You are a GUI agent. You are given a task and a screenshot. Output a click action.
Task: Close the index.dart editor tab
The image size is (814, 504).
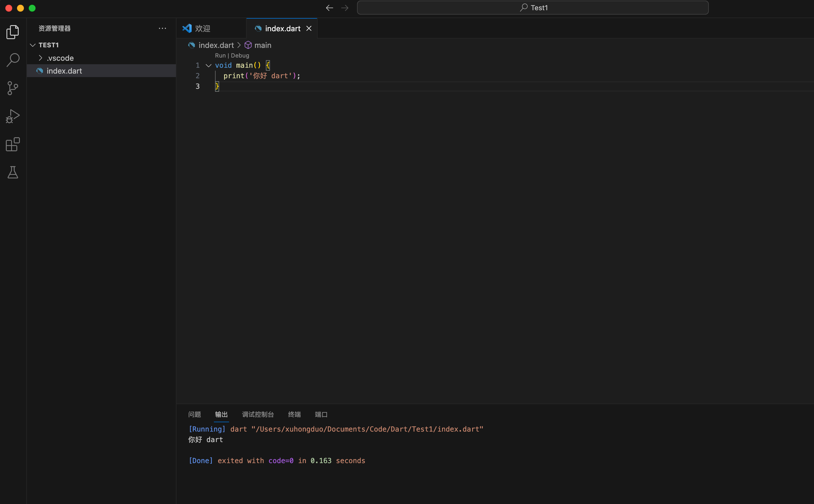pos(309,28)
